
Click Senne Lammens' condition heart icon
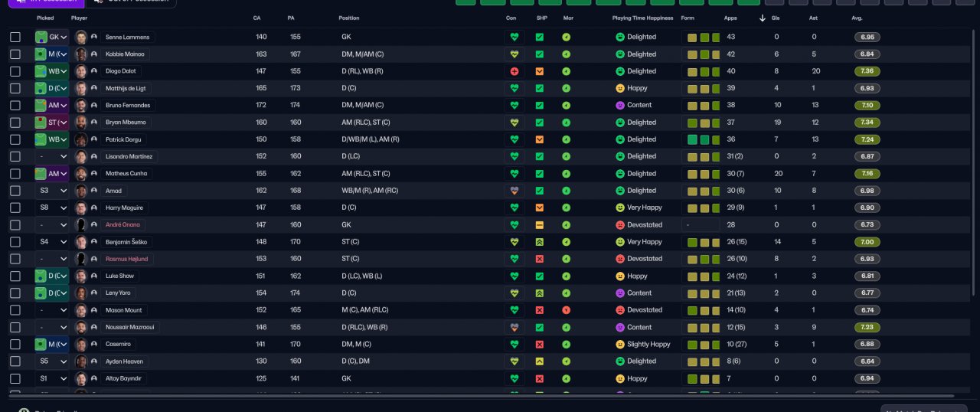(514, 37)
